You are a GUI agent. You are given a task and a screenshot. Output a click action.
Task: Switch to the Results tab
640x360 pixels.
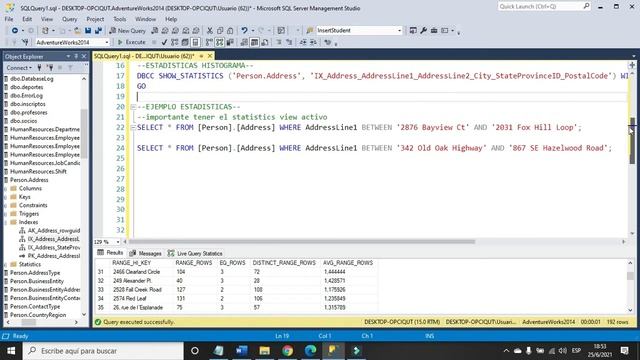click(x=110, y=253)
